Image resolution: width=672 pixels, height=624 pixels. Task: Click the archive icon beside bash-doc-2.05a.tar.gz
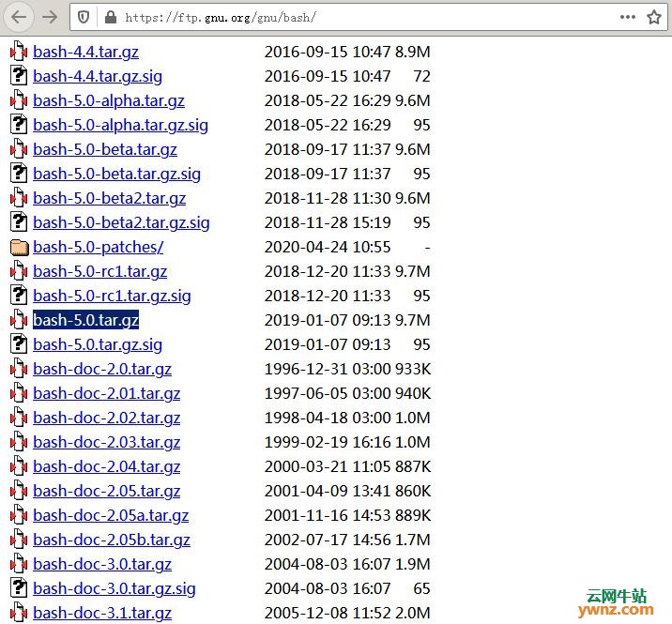point(19,515)
